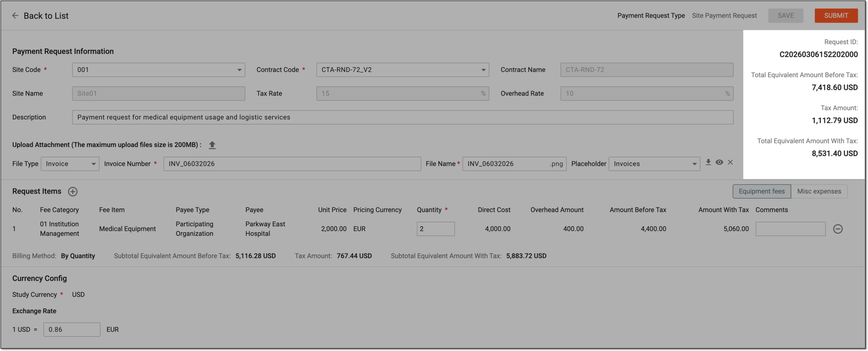Click the back arrow icon beside Back to List

point(15,16)
